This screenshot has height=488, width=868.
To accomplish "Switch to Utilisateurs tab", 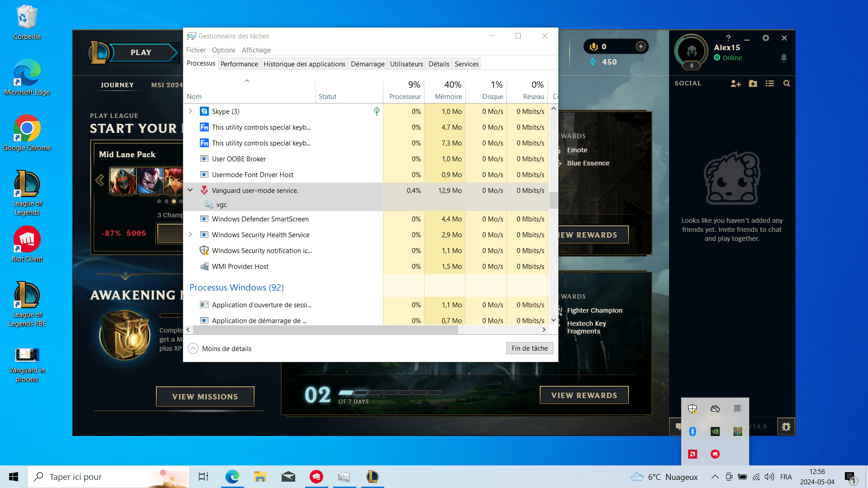I will point(406,64).
